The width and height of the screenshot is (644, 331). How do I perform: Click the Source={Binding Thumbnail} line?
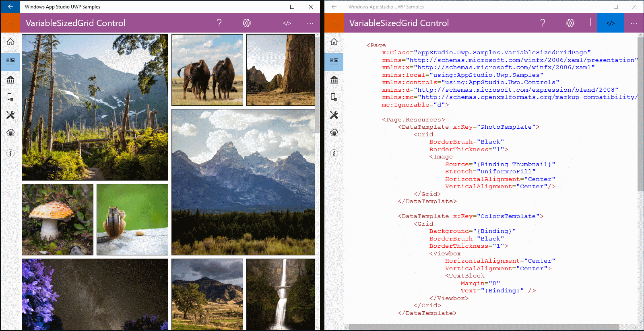[x=500, y=164]
